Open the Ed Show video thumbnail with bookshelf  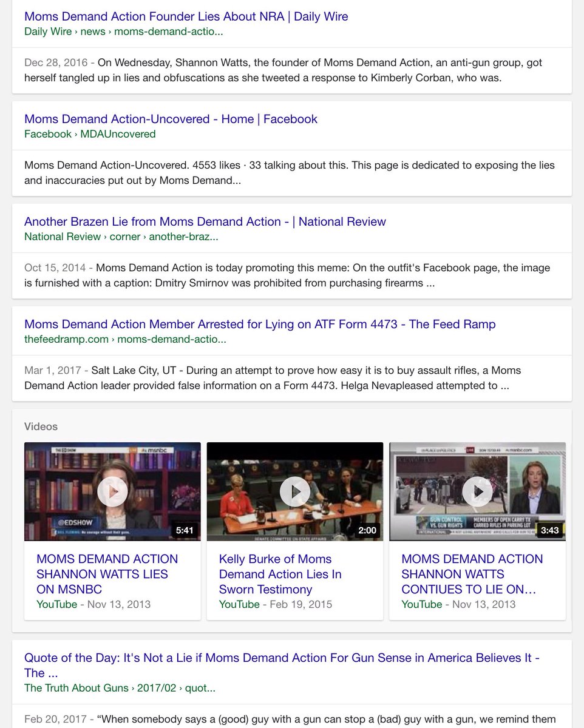click(x=112, y=491)
